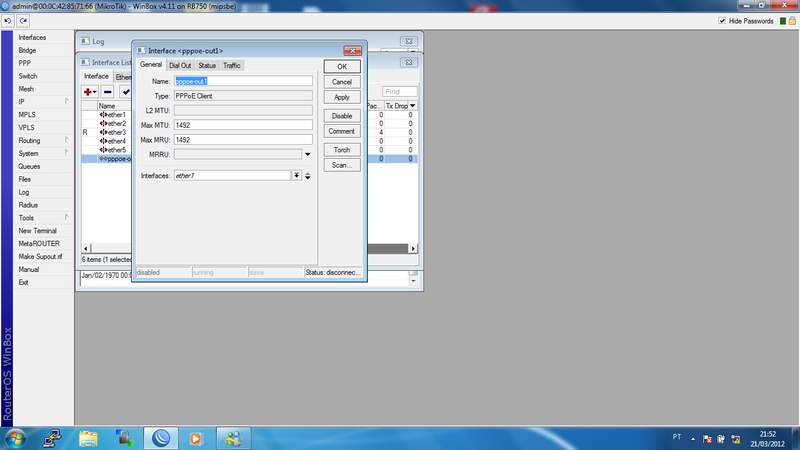Click the Disable button
Screen dimensions: 800x450
click(342, 116)
